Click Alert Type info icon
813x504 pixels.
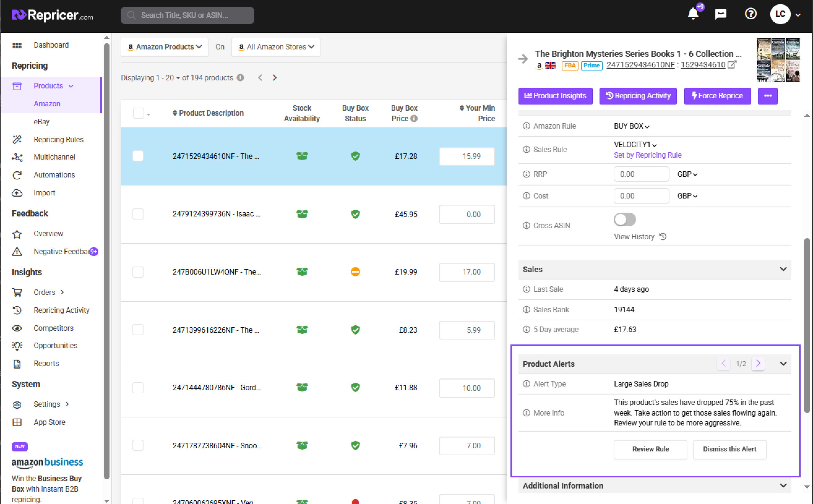(526, 384)
